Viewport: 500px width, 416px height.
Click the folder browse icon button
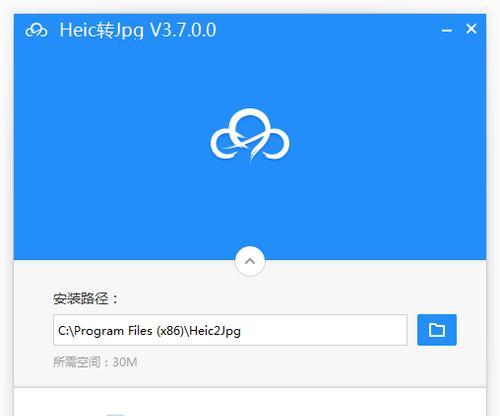[437, 330]
